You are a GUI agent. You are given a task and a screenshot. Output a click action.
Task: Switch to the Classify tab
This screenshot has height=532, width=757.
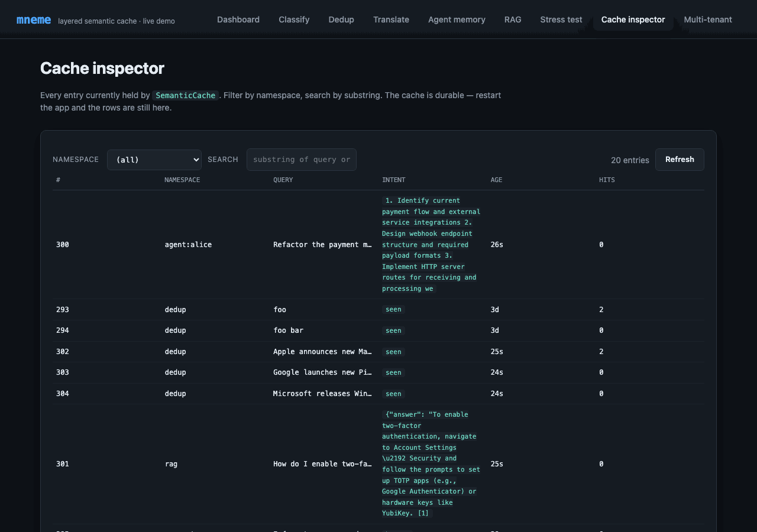pos(294,20)
